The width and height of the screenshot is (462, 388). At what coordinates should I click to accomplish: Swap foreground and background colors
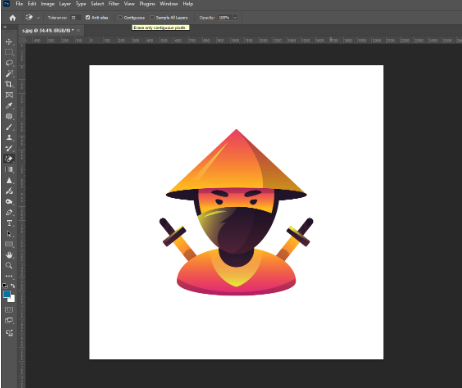pyautogui.click(x=13, y=286)
